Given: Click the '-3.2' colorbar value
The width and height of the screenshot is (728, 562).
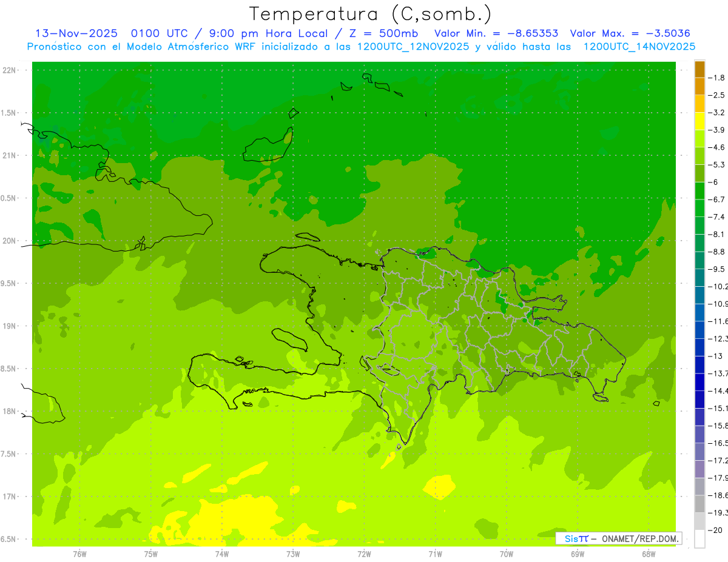Looking at the screenshot, I should tap(716, 113).
